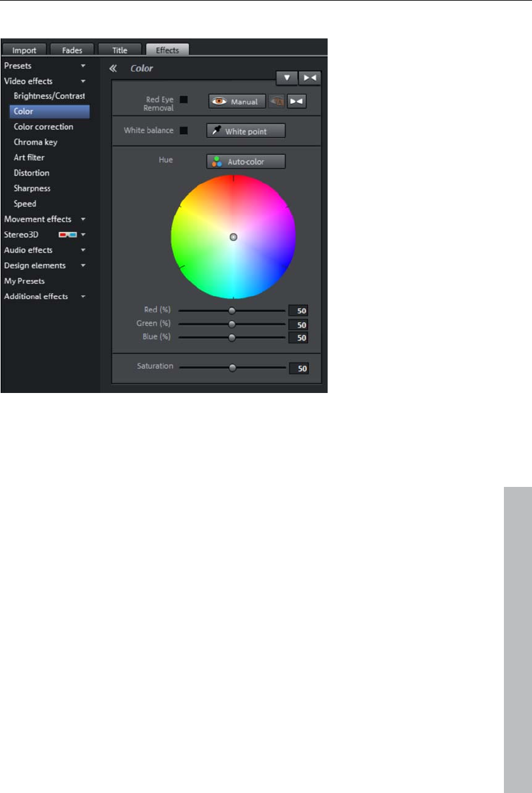This screenshot has height=793, width=532.
Task: Expand the Movement effects arrow
Action: click(x=83, y=219)
